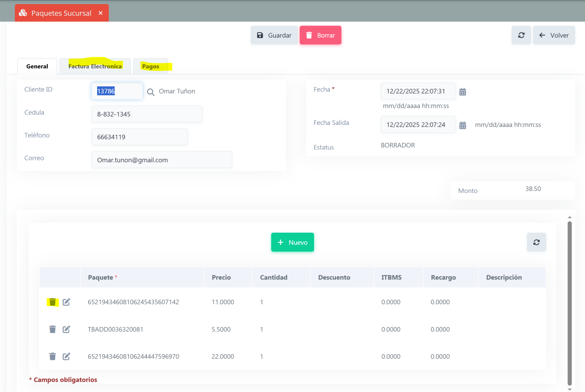Add a new package with Nuevo
This screenshot has height=392, width=585.
(292, 242)
